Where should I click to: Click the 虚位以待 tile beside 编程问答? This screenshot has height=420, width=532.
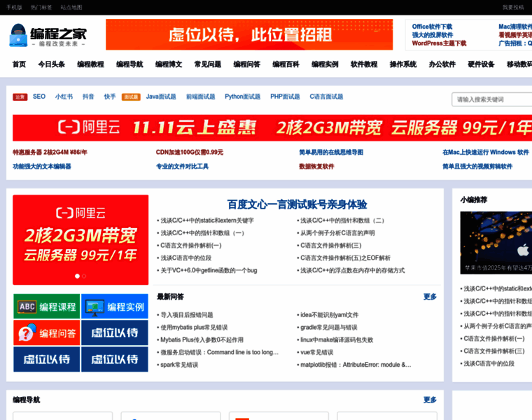tap(115, 332)
